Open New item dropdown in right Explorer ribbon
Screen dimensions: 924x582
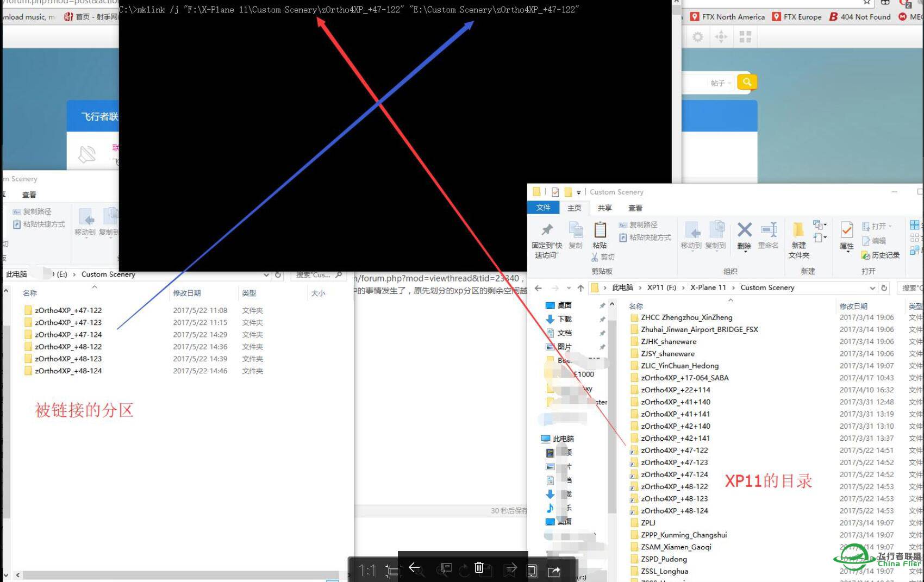[x=820, y=225]
